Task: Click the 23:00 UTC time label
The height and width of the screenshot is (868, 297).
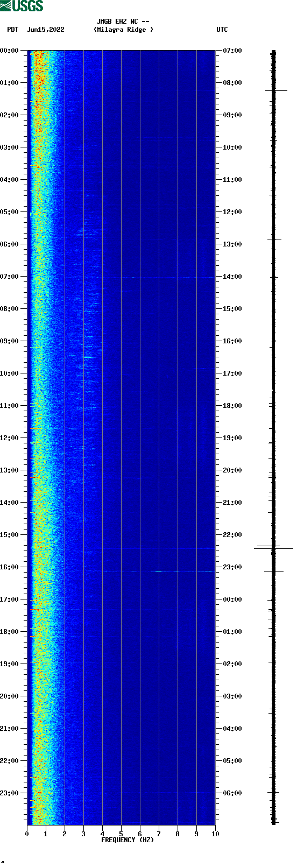Action: click(x=232, y=567)
